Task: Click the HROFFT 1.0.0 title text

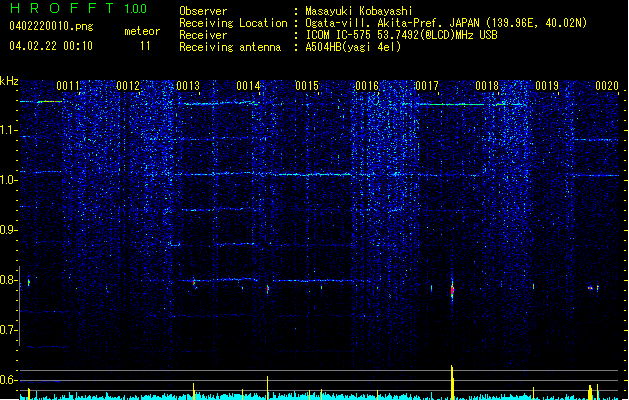Action: pos(78,8)
